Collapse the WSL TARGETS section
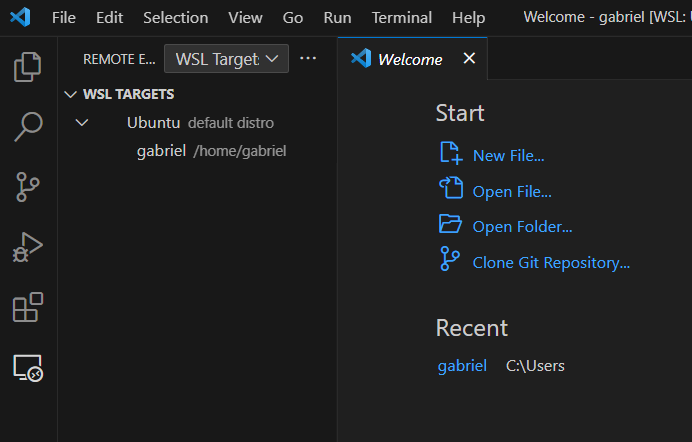Viewport: 692px width, 442px height. 71,94
